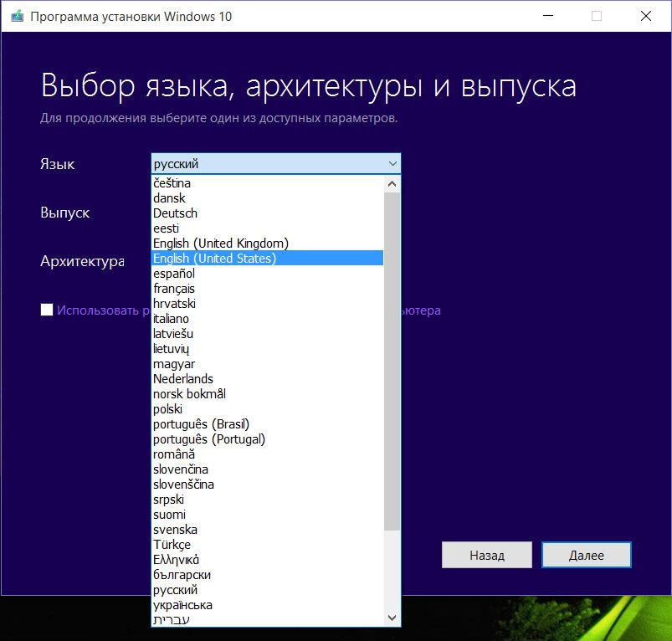
Task: Select português (Portugal) option
Action: pos(268,439)
